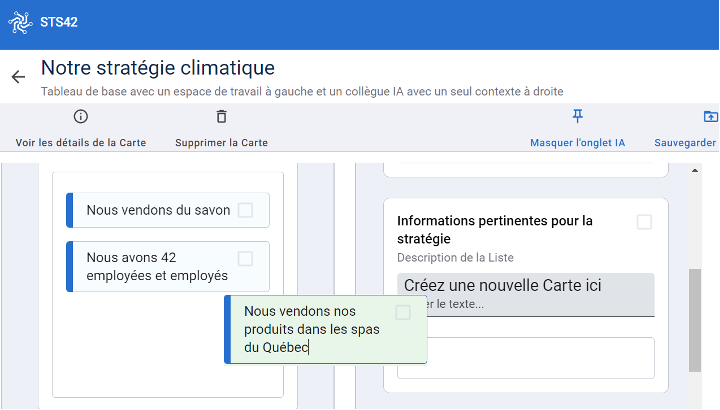Select the 'Nous vendons du savon' card text
Image resolution: width=720 pixels, height=410 pixels.
158,210
